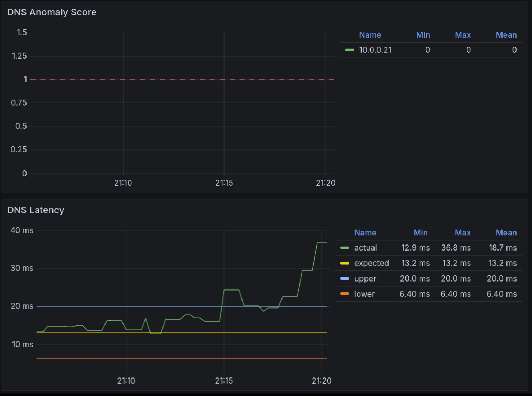
Task: Sort anomaly legend by Max header
Action: (x=463, y=35)
